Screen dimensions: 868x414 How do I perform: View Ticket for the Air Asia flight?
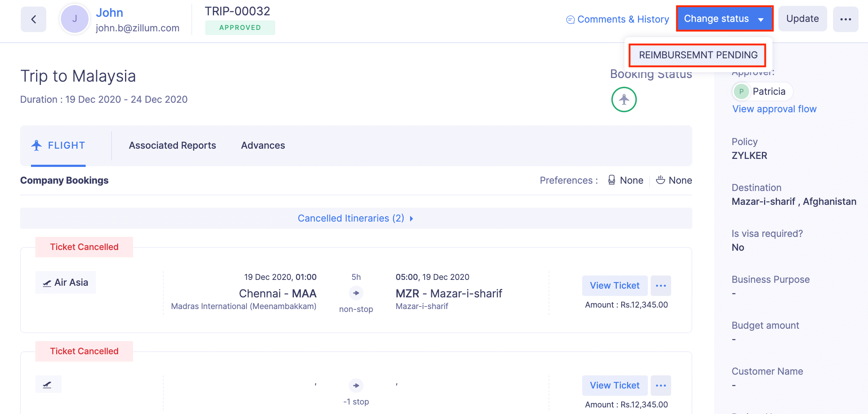click(615, 286)
